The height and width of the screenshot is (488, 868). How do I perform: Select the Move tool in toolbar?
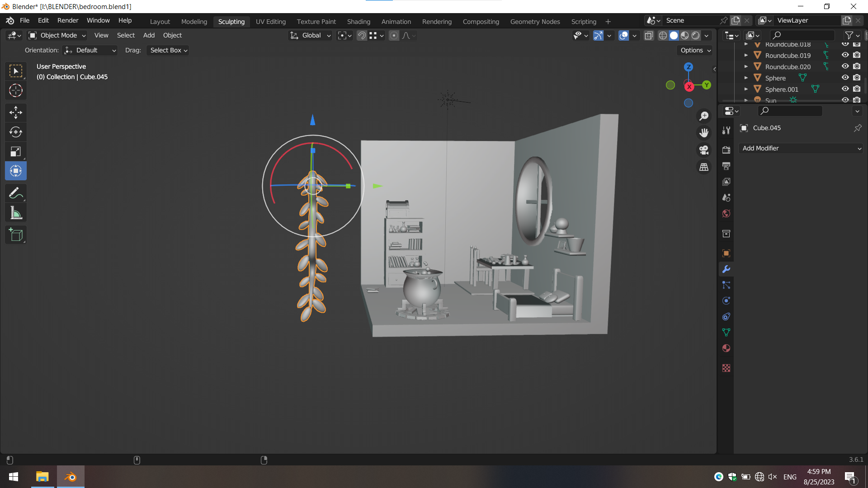tap(16, 112)
